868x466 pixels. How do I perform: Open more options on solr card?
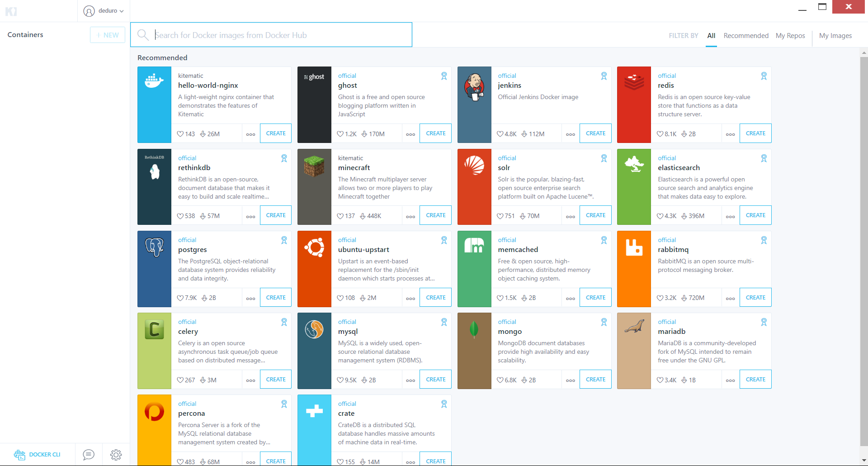pos(571,217)
